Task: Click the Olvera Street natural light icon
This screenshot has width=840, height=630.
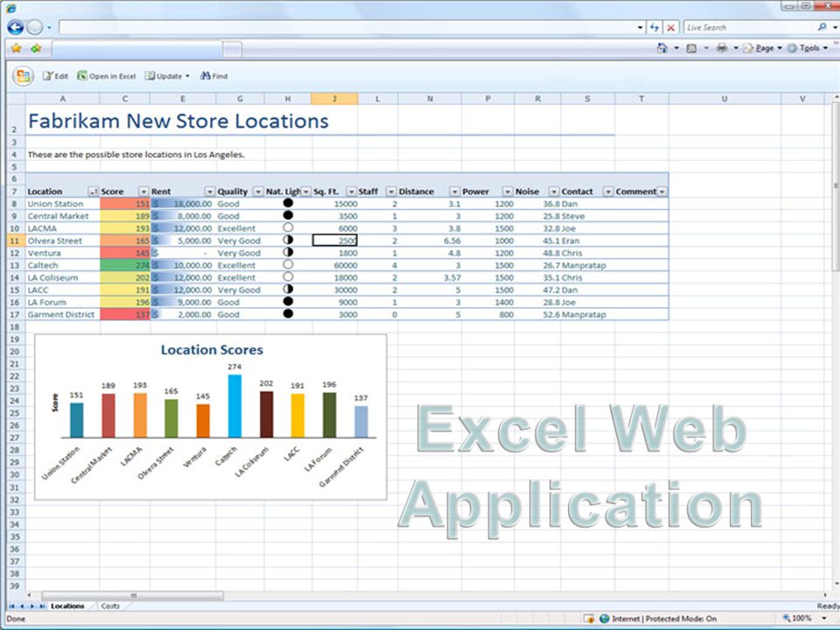Action: point(288,240)
